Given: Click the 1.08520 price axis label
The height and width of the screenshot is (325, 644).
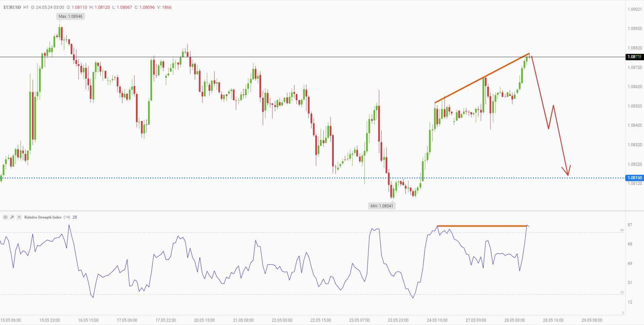Looking at the screenshot, I should coord(635,106).
